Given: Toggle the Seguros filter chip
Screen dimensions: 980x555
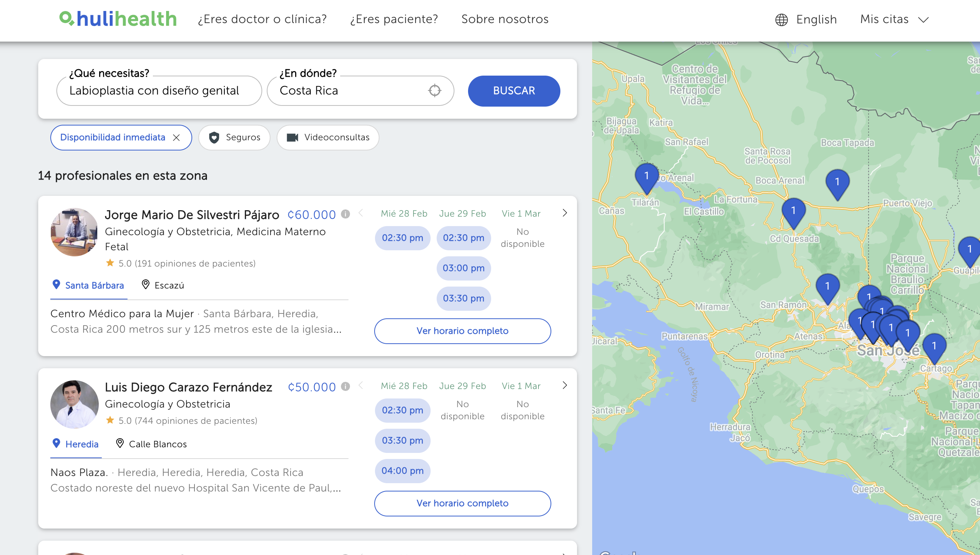Looking at the screenshot, I should (234, 138).
